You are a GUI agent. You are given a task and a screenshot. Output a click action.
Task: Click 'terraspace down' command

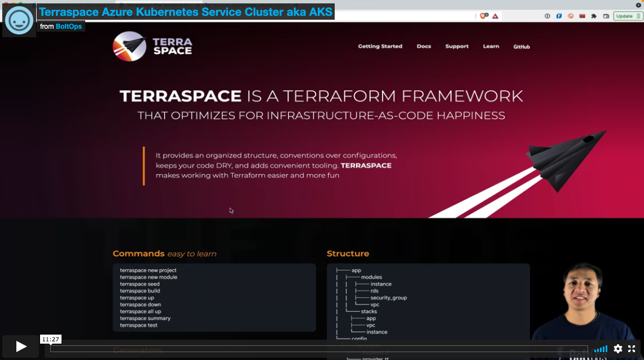(140, 305)
